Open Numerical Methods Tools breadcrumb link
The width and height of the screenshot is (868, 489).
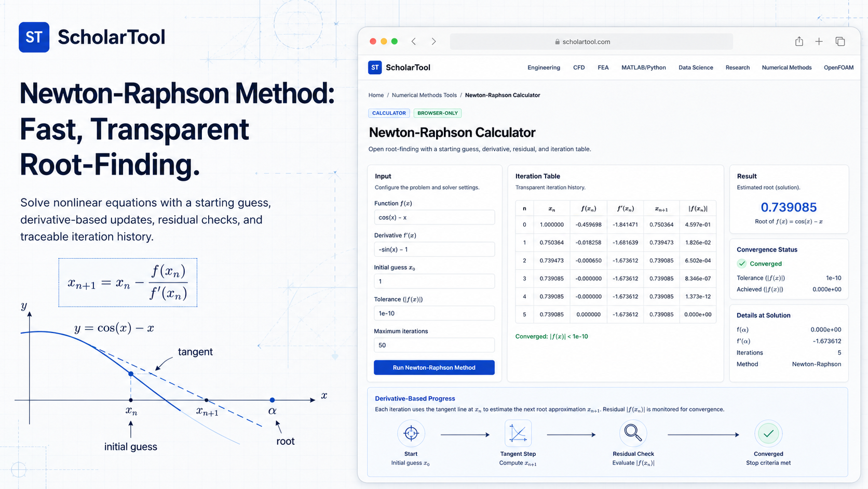coord(424,95)
